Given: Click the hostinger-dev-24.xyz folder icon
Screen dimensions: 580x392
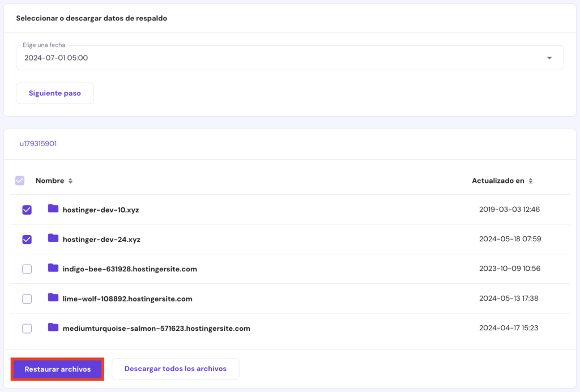Looking at the screenshot, I should click(x=53, y=239).
